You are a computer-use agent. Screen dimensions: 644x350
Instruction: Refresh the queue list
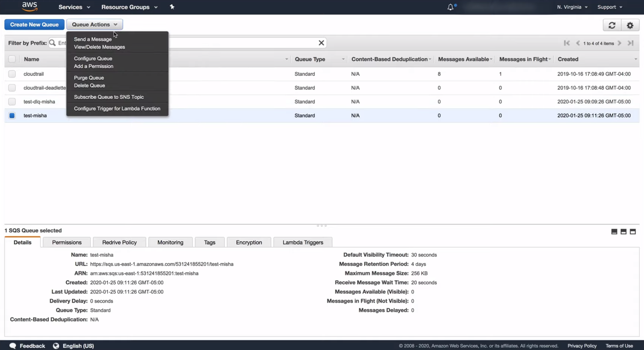tap(612, 25)
